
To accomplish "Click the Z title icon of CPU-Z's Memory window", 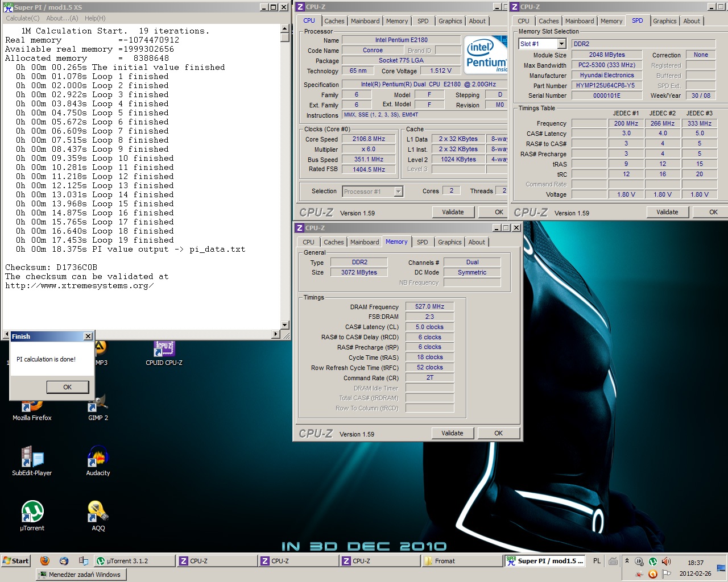I will pyautogui.click(x=300, y=228).
